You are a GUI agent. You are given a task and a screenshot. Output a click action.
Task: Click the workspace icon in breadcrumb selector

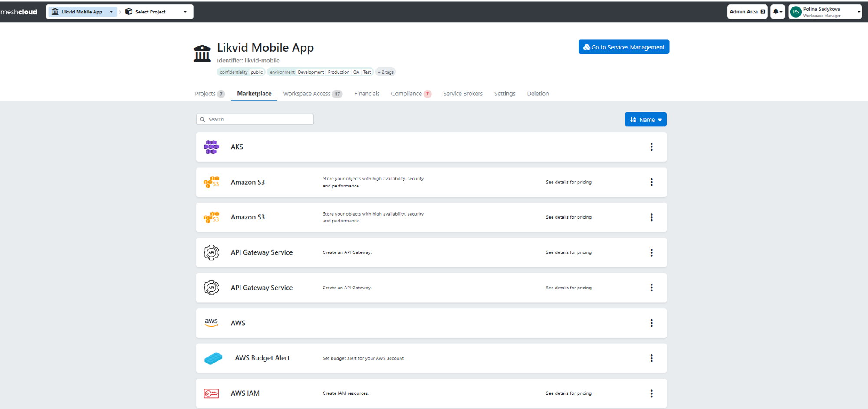pos(55,12)
